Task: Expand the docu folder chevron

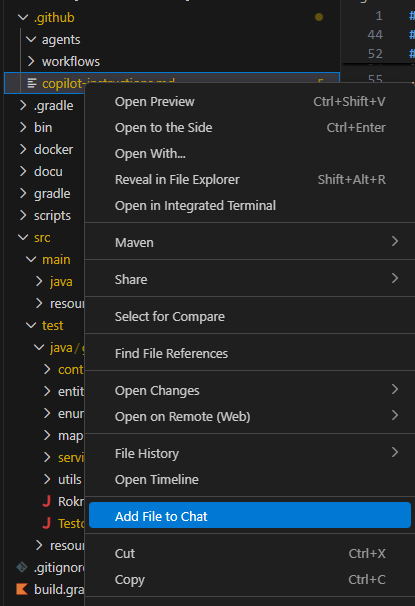Action: (x=23, y=172)
